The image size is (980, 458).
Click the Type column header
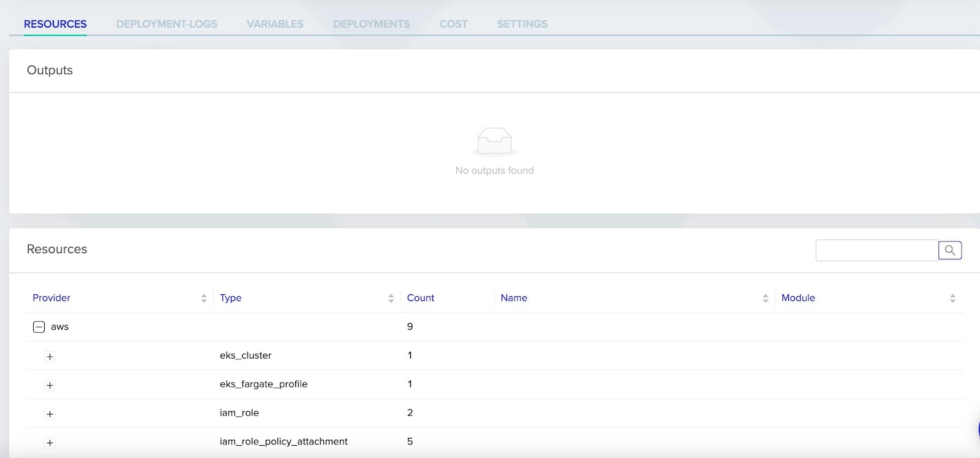click(231, 298)
